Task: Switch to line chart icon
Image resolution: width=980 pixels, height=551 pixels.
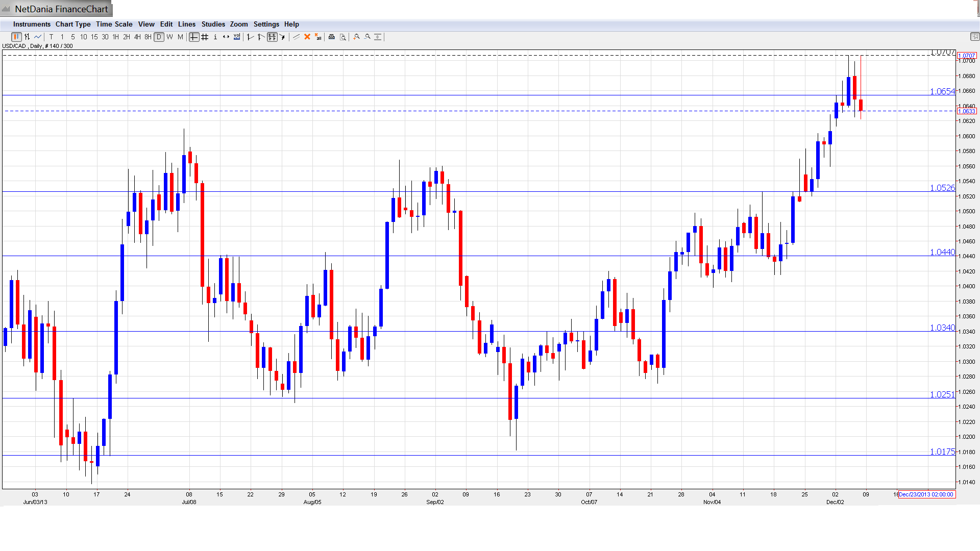Action: click(x=38, y=37)
